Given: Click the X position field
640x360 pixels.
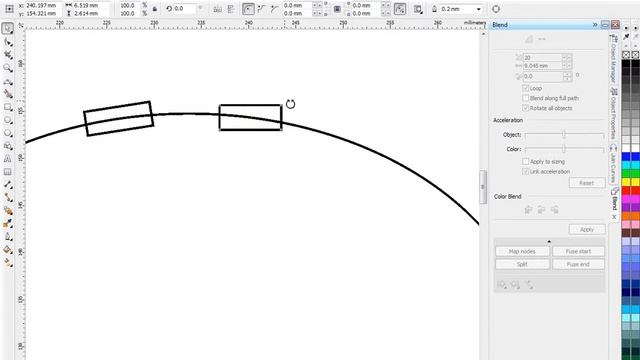Looking at the screenshot, I should point(44,6).
